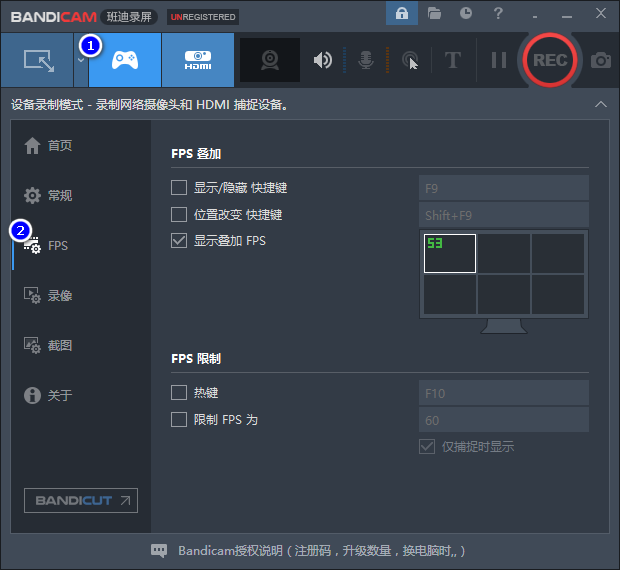620x570 pixels.
Task: Click the pause recording button
Action: [x=499, y=60]
